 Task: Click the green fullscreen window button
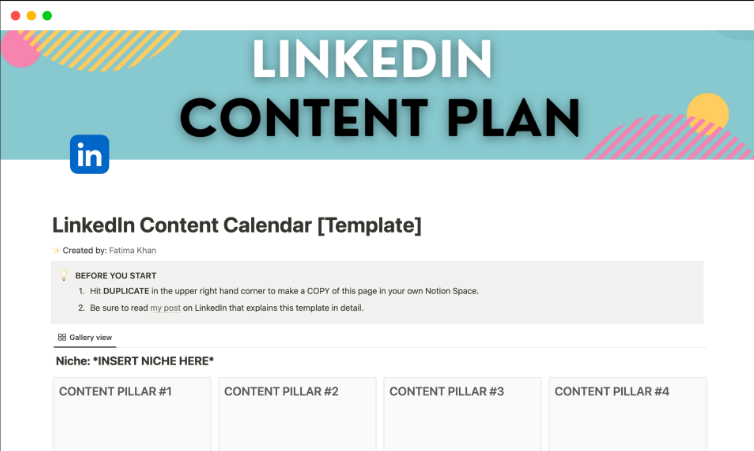pos(47,15)
